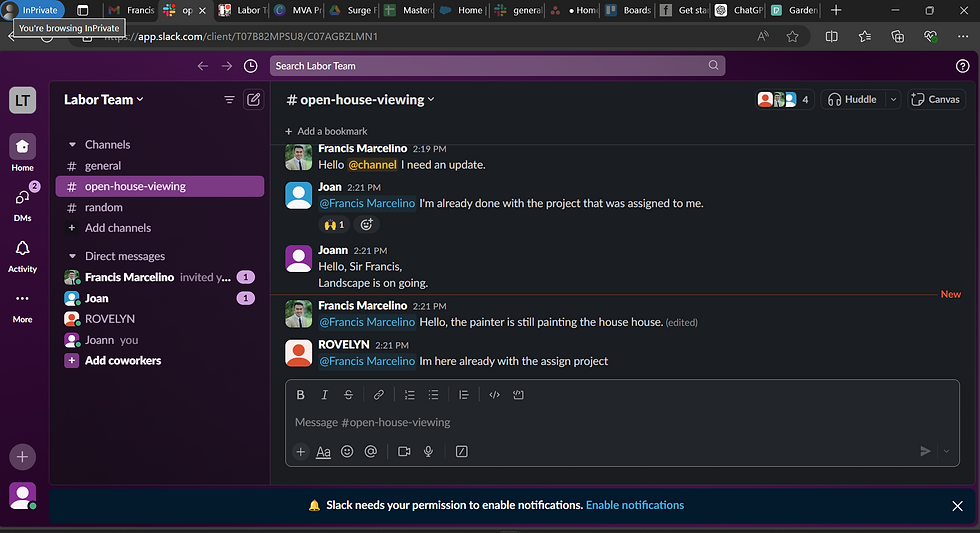This screenshot has width=980, height=533.
Task: Open Huddle options dropdown arrow
Action: point(893,99)
